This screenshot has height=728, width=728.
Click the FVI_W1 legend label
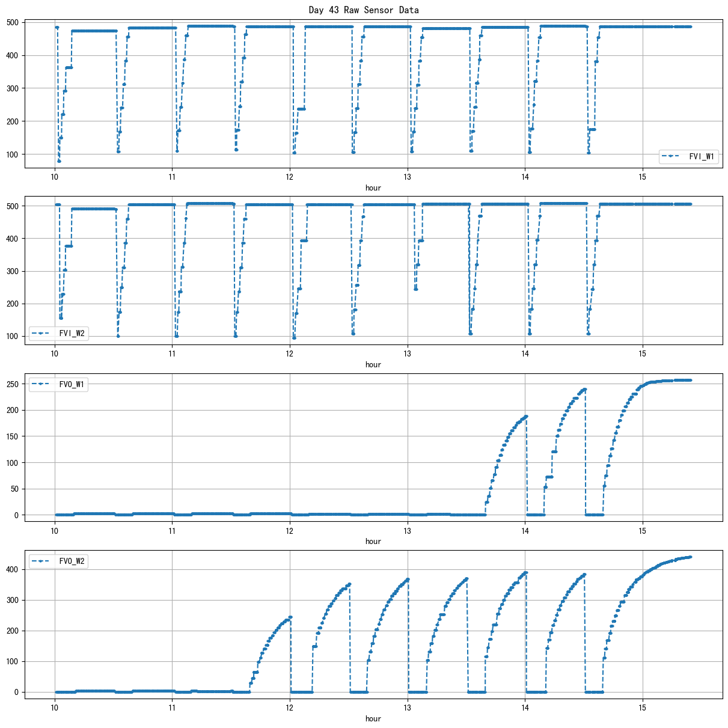tap(702, 156)
